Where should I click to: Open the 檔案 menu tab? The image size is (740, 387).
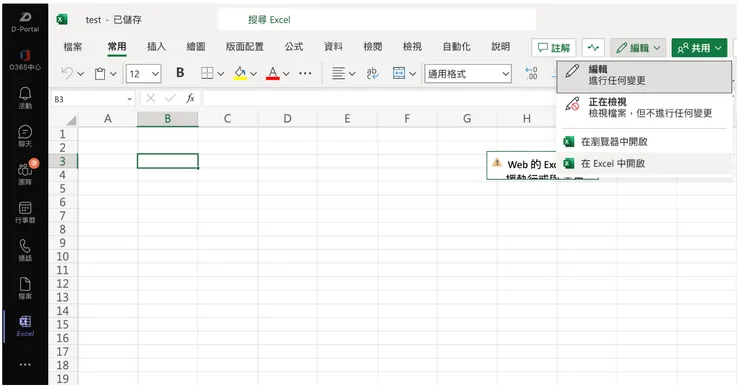pyautogui.click(x=73, y=47)
